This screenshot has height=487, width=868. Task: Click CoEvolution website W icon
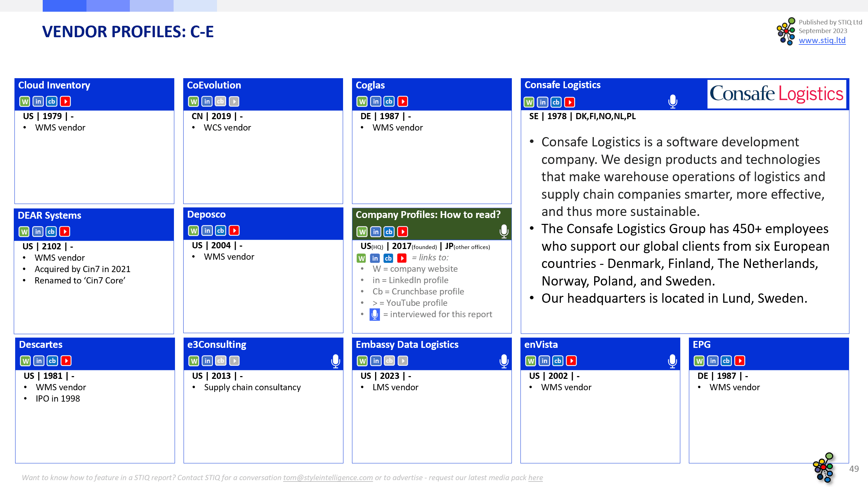tap(194, 102)
